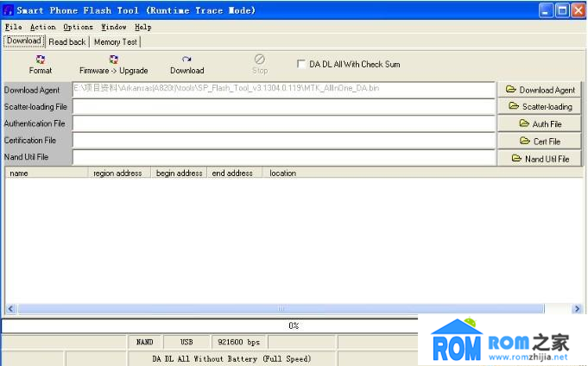This screenshot has height=366, width=588.
Task: Open the Action menu
Action: 42,27
